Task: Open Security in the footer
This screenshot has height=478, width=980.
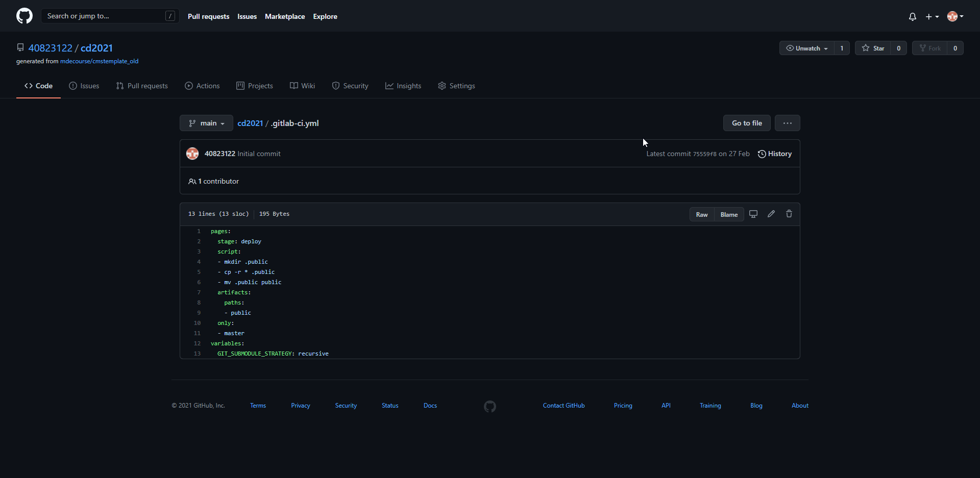Action: point(346,406)
